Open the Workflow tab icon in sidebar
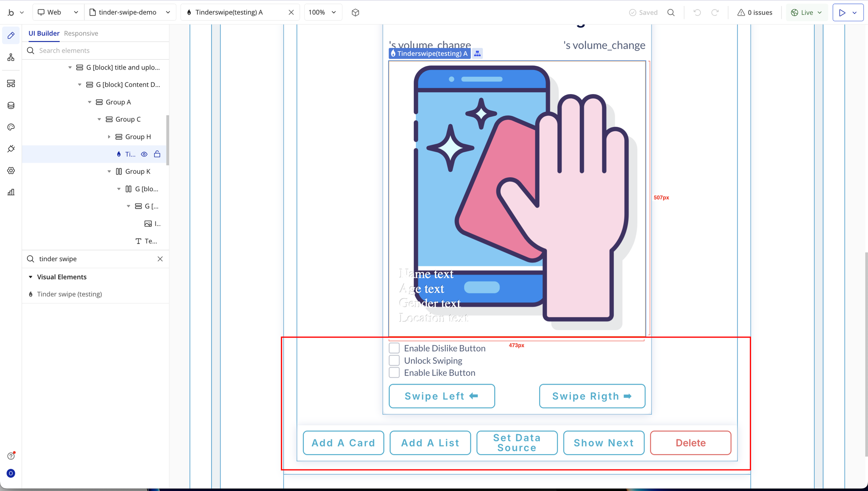The image size is (868, 491). 11,57
